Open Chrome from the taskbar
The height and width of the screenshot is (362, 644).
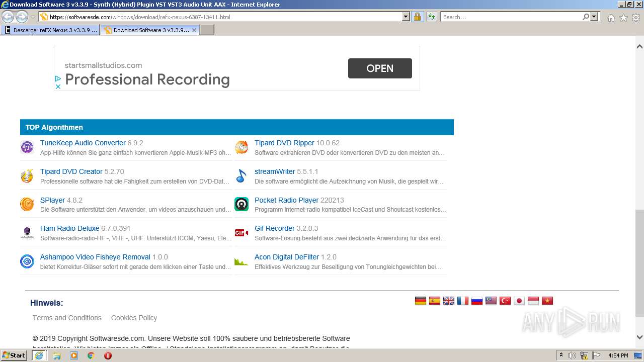tap(91, 355)
